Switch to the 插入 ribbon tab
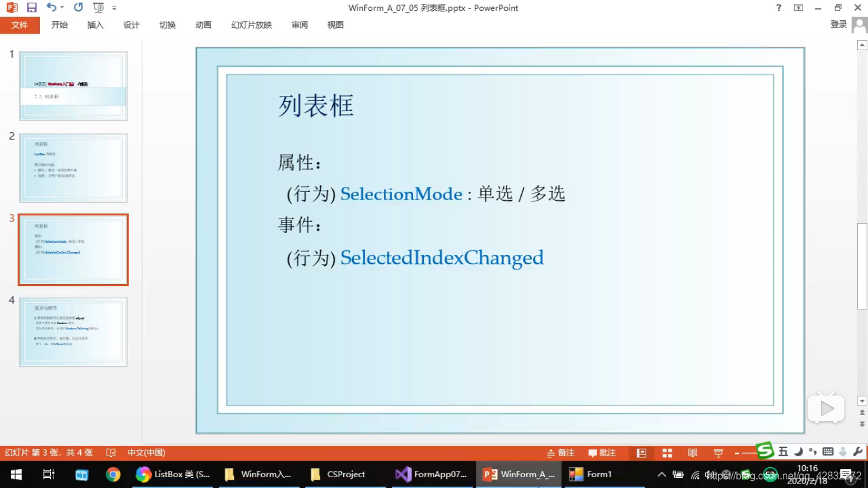 (x=95, y=25)
